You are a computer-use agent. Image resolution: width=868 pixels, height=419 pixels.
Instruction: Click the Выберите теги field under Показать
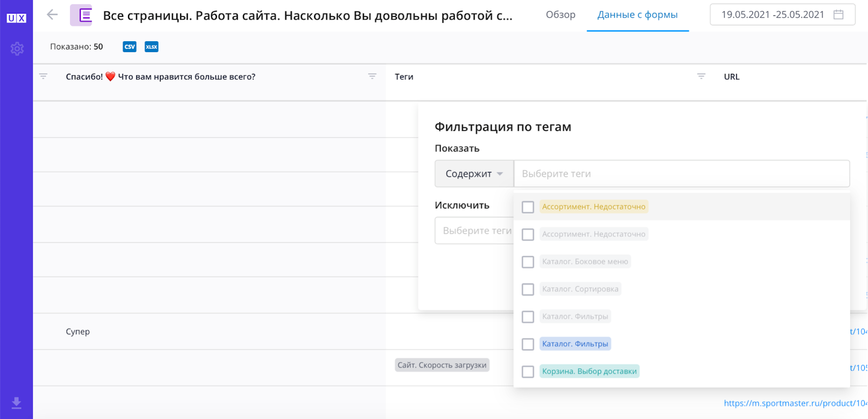tap(681, 174)
